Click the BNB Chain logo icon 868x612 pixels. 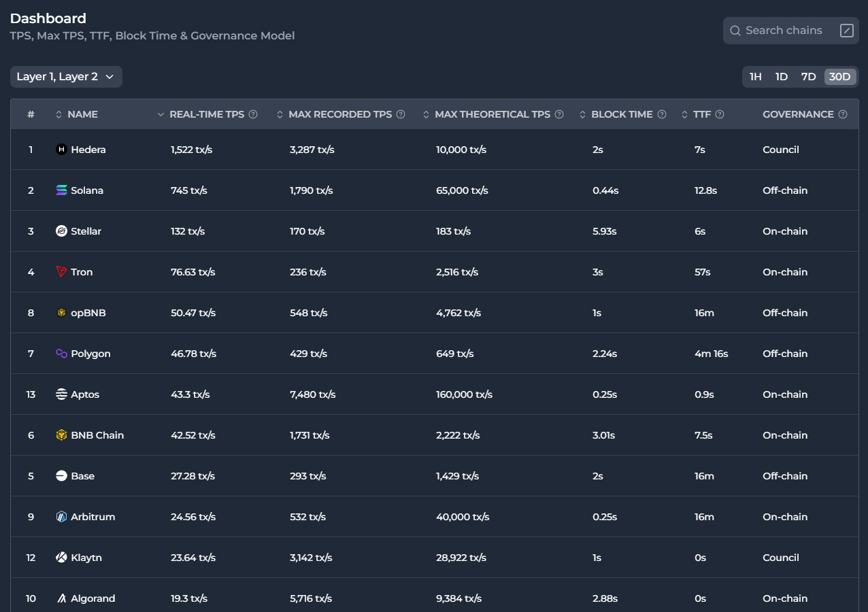point(61,435)
